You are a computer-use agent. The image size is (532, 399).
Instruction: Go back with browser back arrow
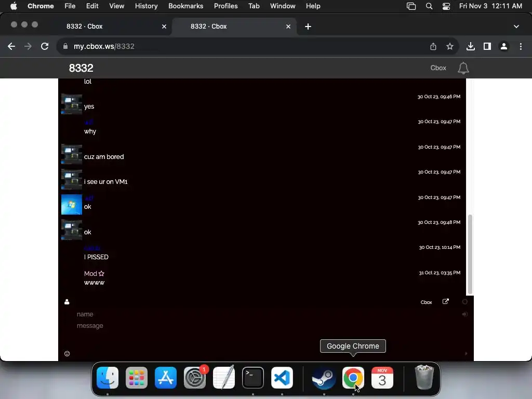tap(11, 46)
